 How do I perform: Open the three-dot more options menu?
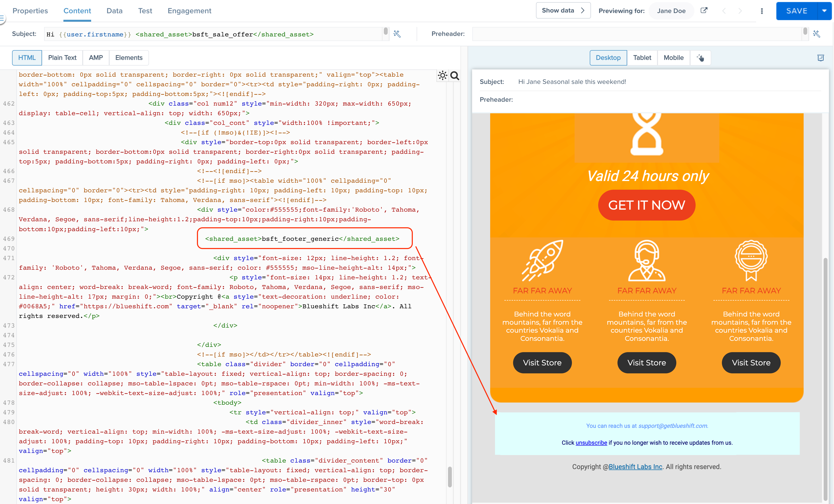click(762, 11)
